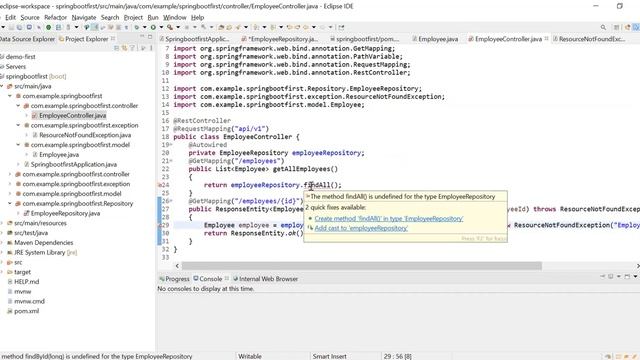Select EmployeeController.java in the tree
Image resolution: width=640 pixels, height=360 pixels.
click(72, 116)
